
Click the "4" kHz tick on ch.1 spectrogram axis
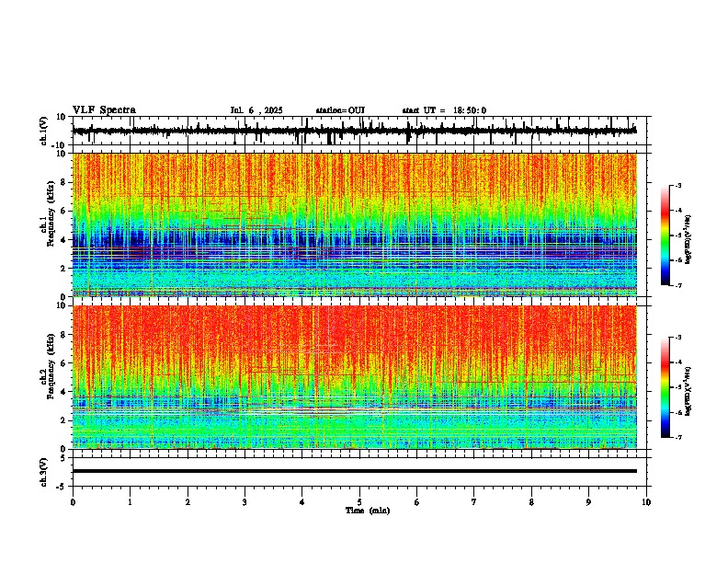point(63,240)
